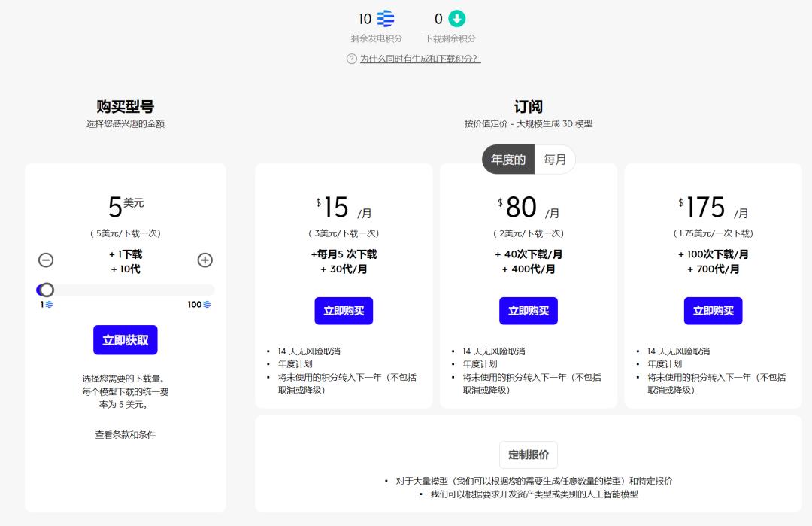Image resolution: width=812 pixels, height=526 pixels.
Task: Click the 立即获取 button on the $5 plan
Action: click(x=125, y=339)
